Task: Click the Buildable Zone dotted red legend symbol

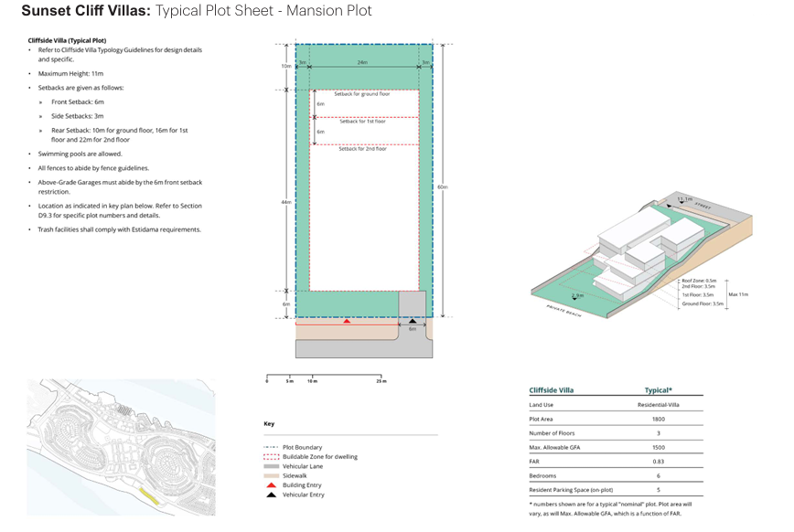Action: [271, 456]
